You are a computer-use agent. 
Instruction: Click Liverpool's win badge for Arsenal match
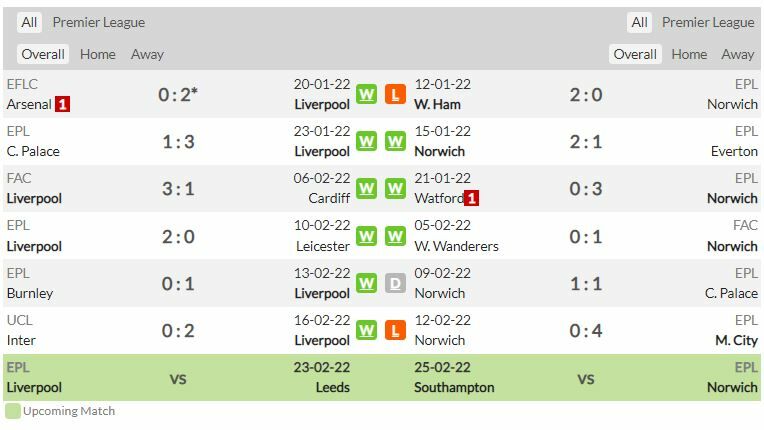[x=367, y=94]
